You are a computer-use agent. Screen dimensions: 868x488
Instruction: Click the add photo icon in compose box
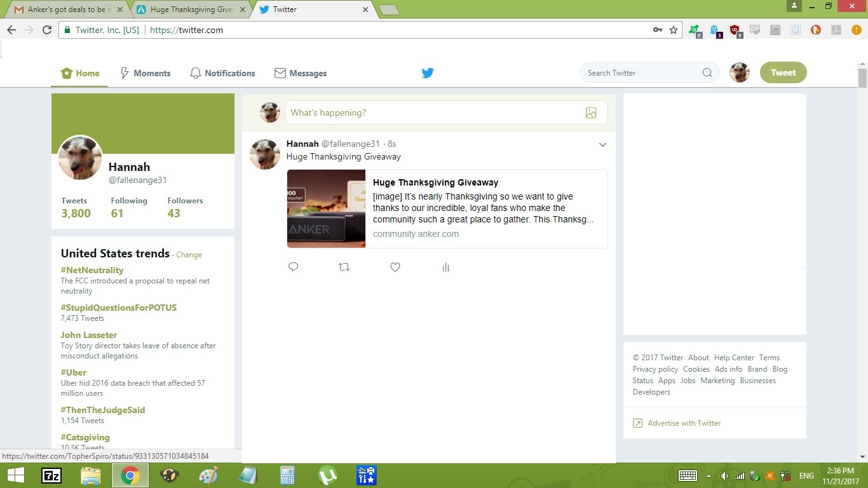click(591, 113)
